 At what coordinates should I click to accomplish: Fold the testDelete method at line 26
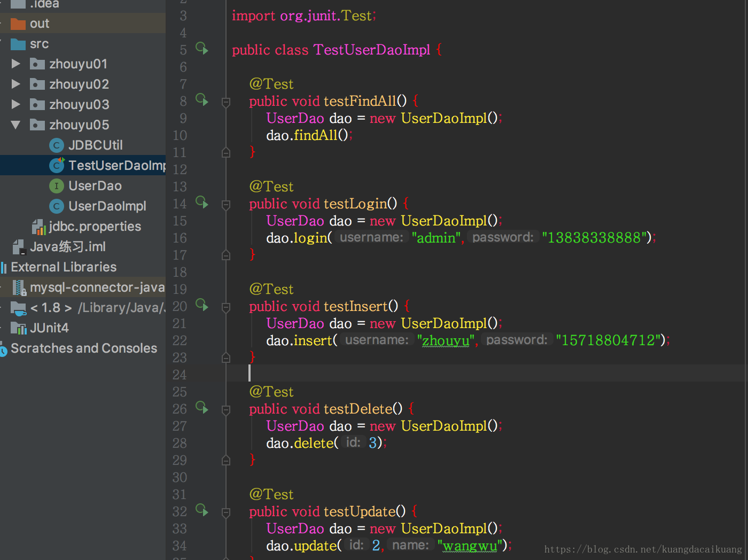click(226, 410)
